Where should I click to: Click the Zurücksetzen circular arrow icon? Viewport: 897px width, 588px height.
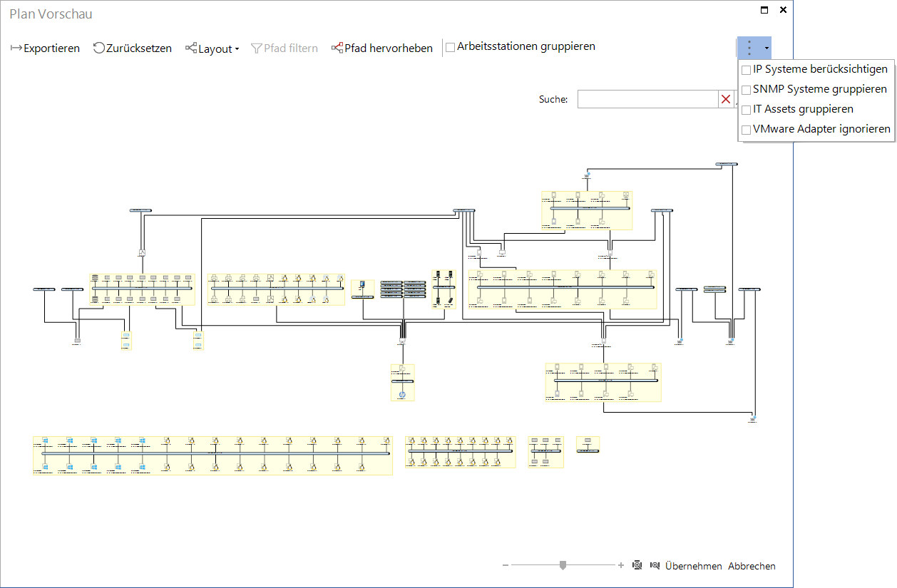(x=99, y=48)
